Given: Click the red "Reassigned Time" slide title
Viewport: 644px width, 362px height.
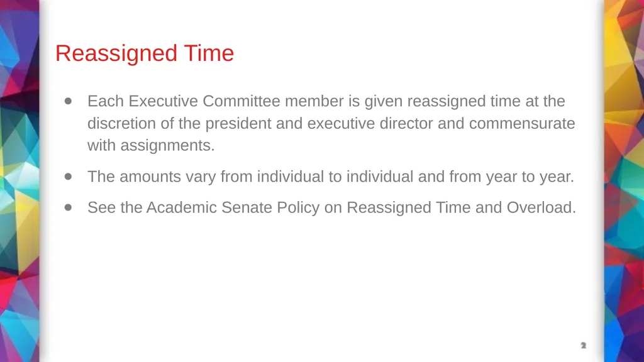Looking at the screenshot, I should point(145,53).
